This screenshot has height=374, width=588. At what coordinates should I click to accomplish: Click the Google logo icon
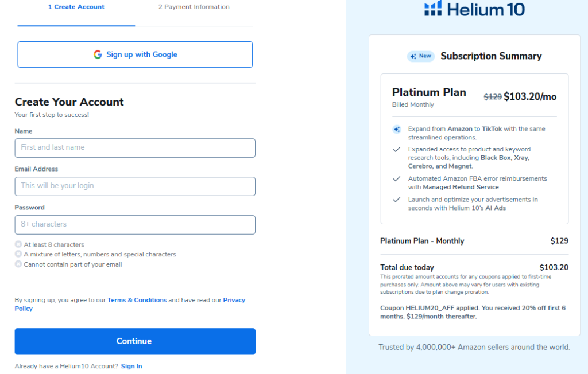[x=98, y=54]
